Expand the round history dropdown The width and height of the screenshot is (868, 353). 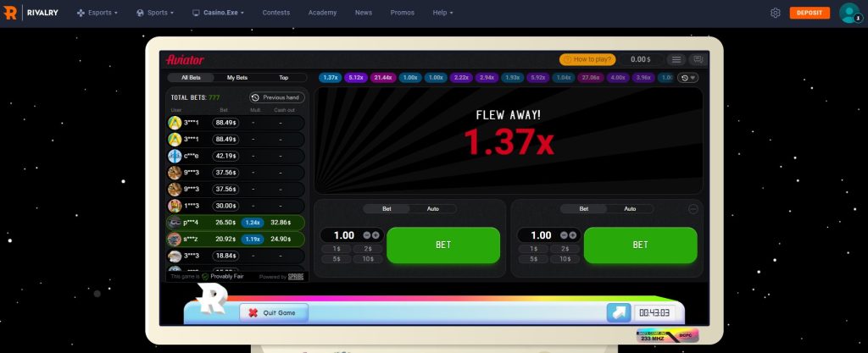pyautogui.click(x=688, y=78)
